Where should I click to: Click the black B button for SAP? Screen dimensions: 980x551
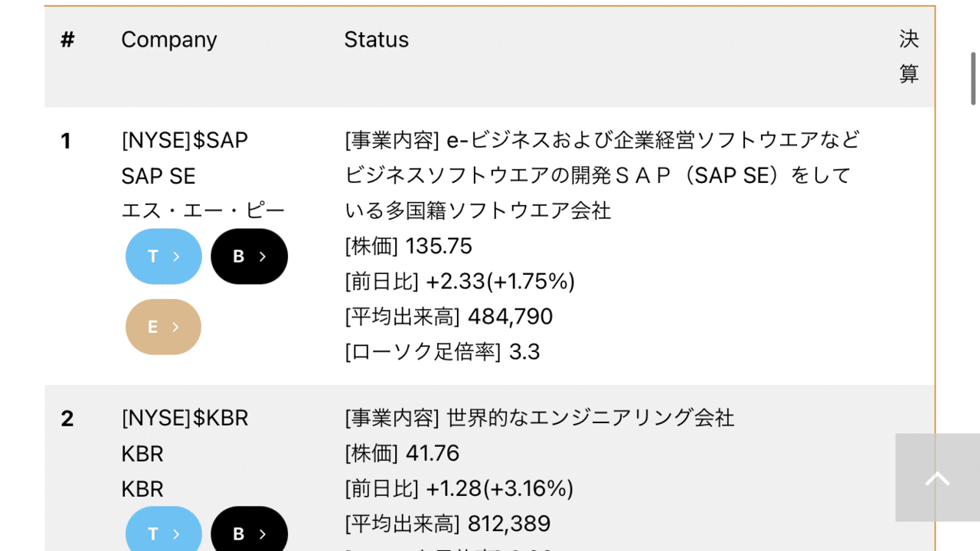tap(250, 256)
